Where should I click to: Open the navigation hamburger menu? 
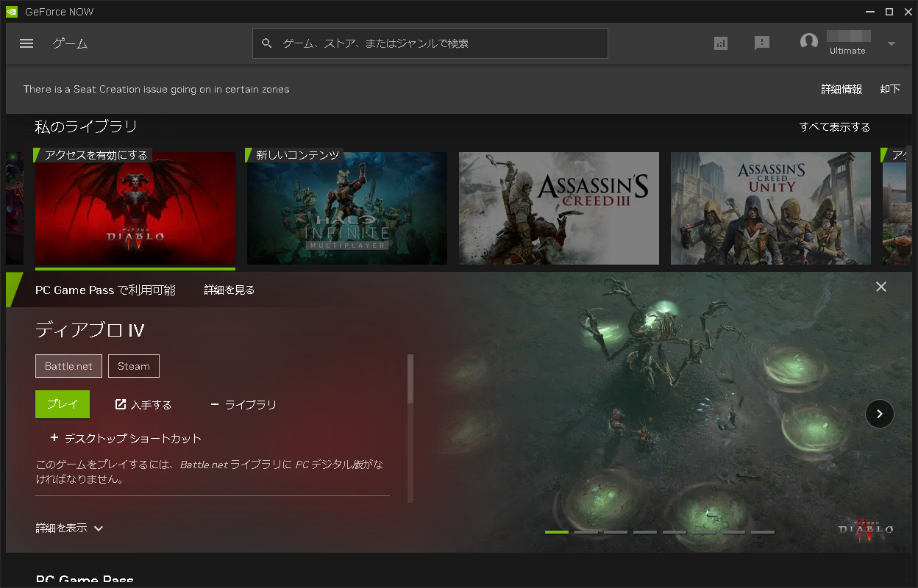26,43
